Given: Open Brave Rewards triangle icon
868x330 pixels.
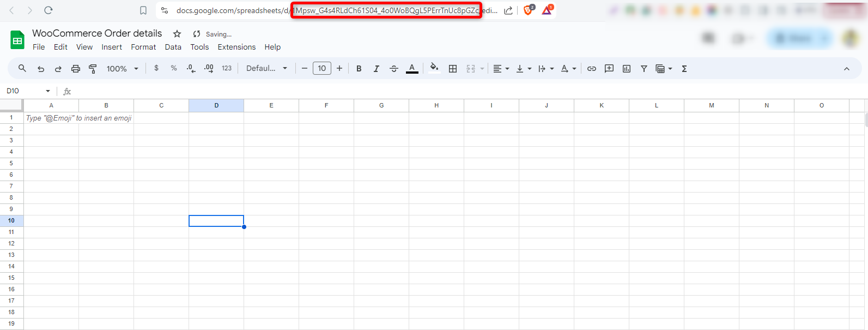Looking at the screenshot, I should click(x=547, y=10).
